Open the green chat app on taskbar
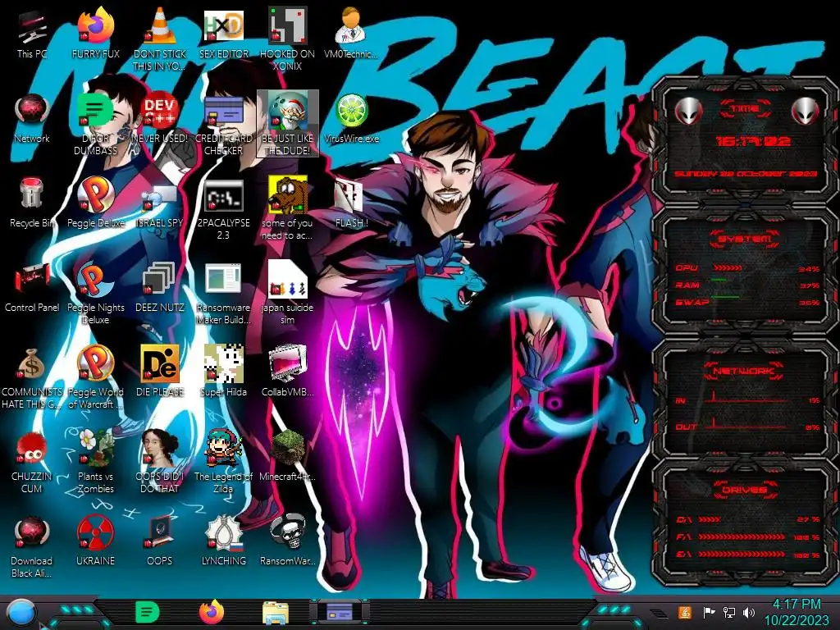This screenshot has height=630, width=840. (x=146, y=612)
